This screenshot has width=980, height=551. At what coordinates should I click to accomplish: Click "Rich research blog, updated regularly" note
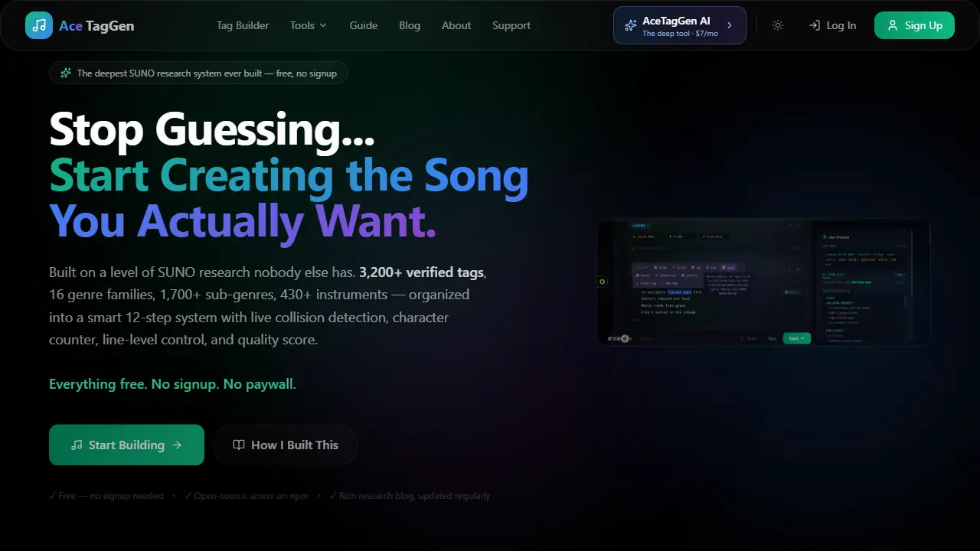(410, 496)
